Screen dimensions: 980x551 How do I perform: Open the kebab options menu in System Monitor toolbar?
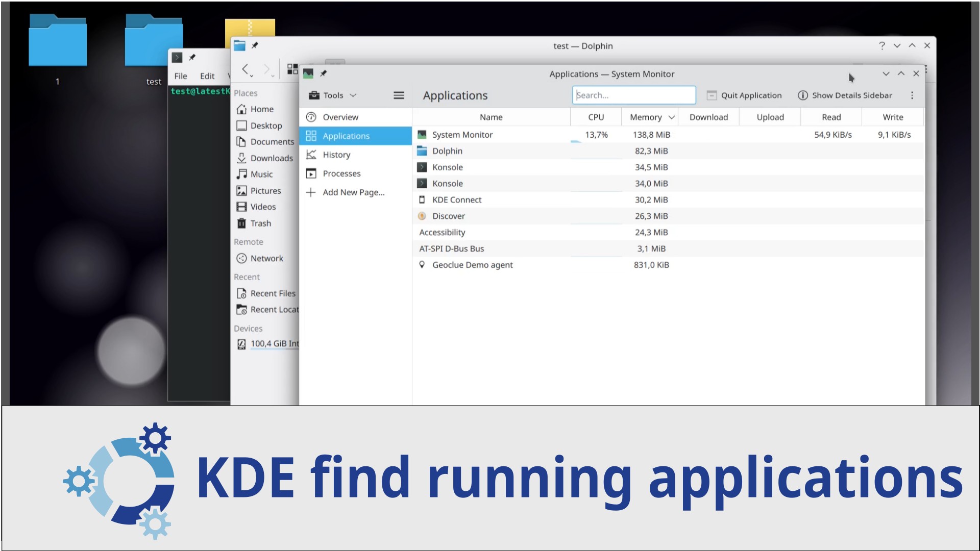(x=912, y=95)
